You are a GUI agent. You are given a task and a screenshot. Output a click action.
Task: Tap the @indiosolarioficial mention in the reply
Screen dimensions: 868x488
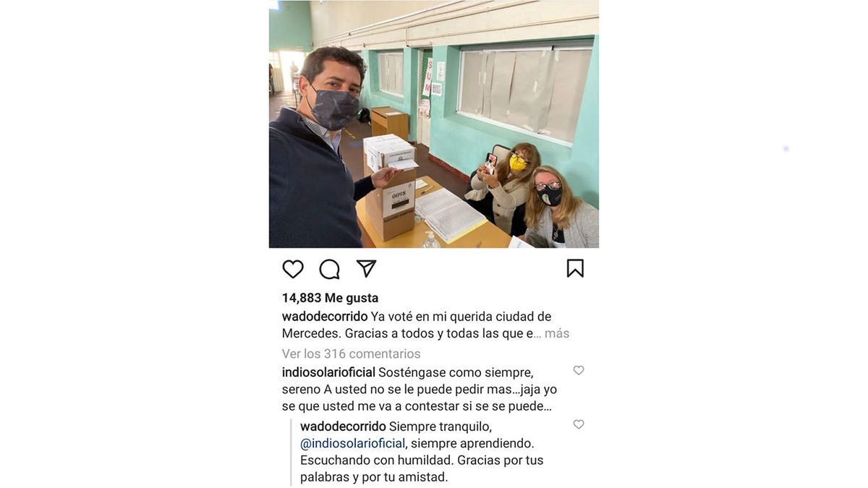pyautogui.click(x=352, y=443)
